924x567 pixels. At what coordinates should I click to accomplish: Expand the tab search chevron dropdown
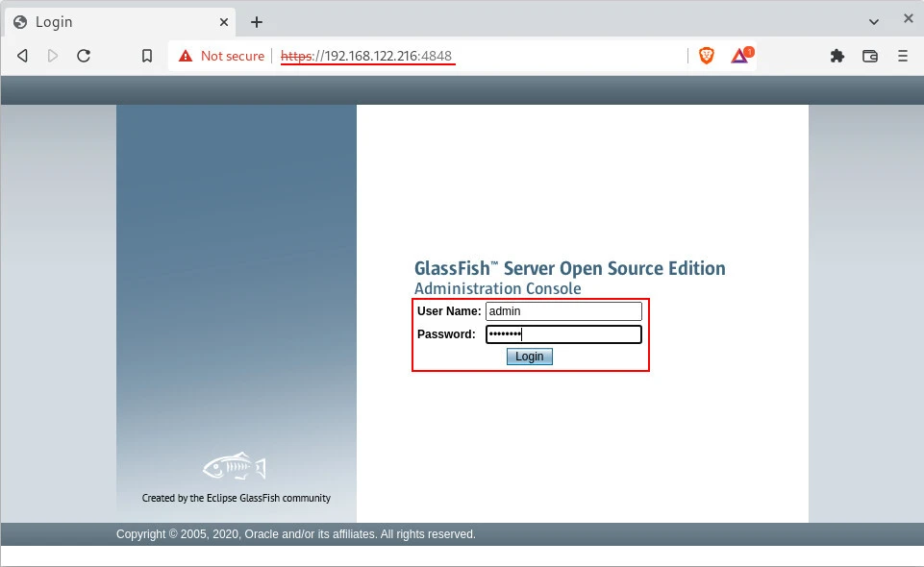pos(874,21)
